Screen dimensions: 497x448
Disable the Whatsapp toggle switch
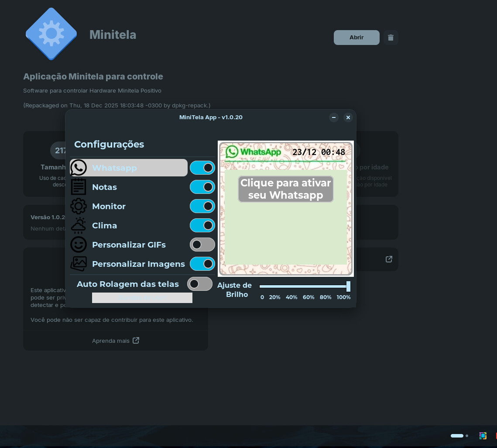202,168
